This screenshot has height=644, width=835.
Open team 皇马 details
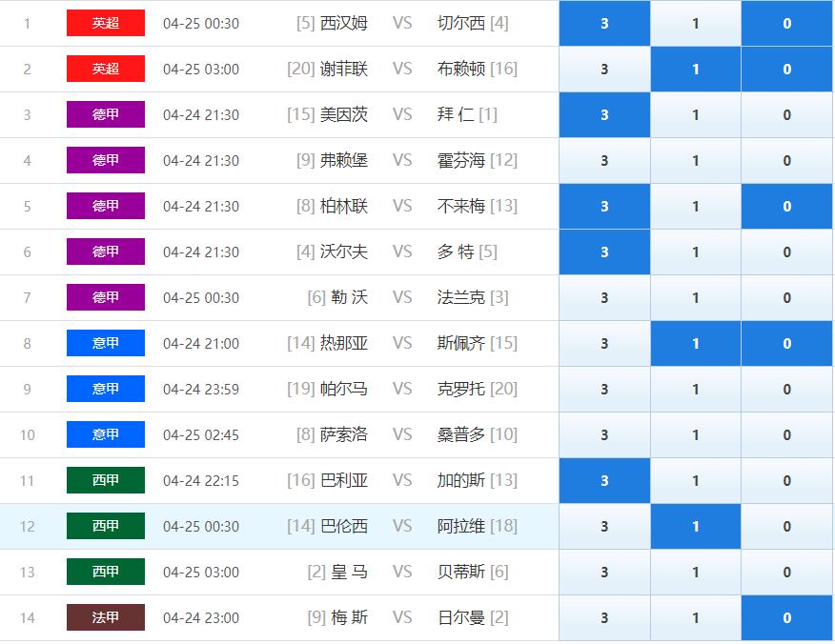point(349,573)
